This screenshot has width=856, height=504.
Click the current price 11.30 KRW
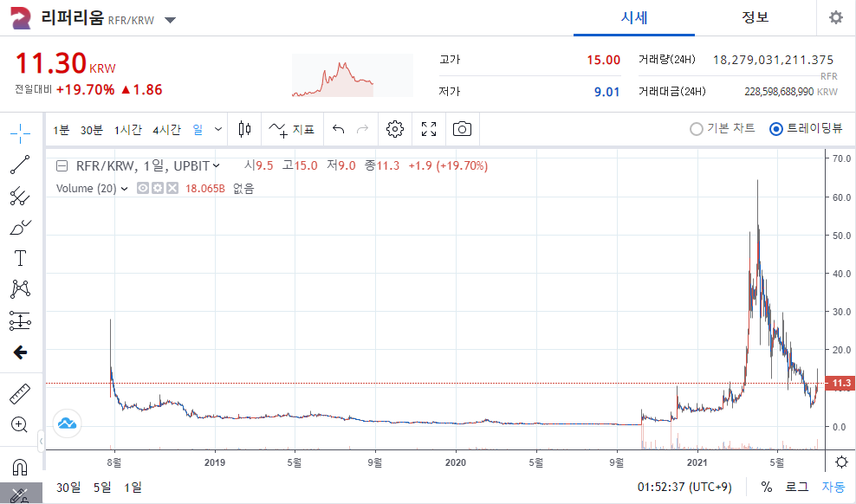65,63
